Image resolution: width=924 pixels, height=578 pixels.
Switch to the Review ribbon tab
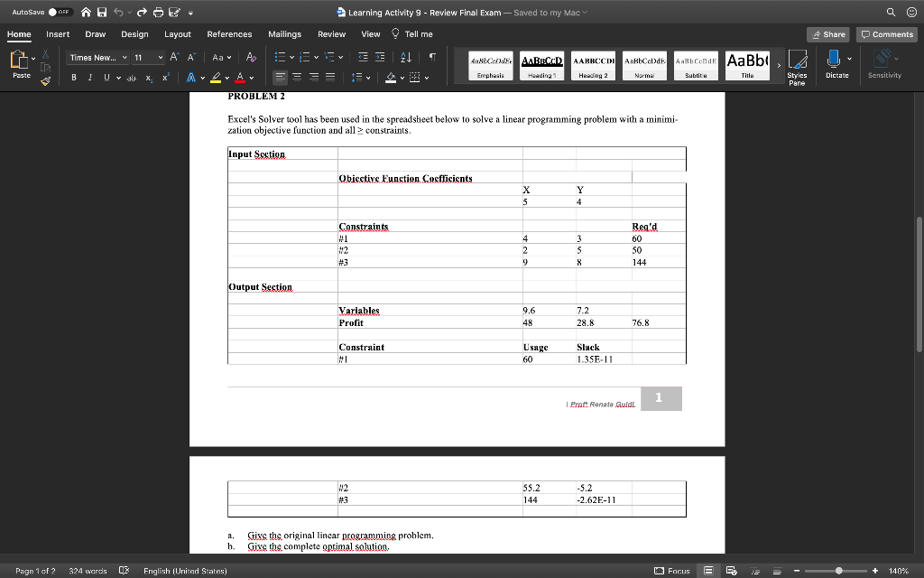point(334,33)
